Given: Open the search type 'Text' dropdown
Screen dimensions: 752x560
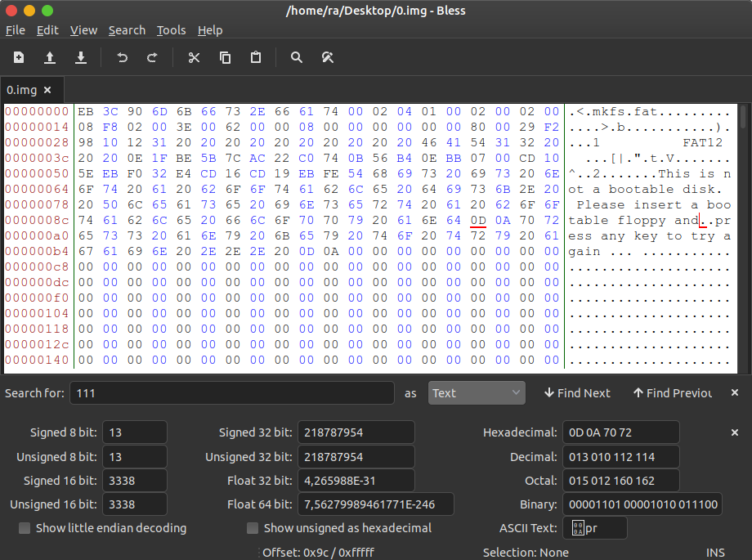Looking at the screenshot, I should (477, 393).
